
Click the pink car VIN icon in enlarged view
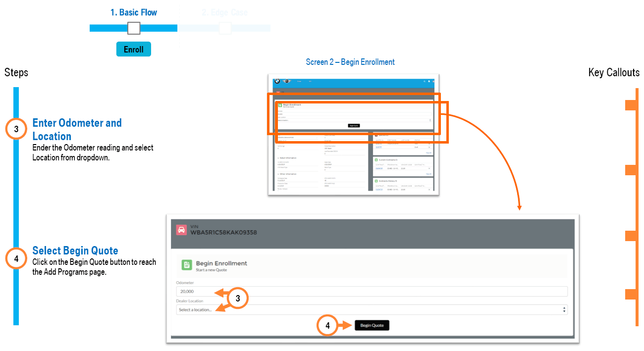point(181,230)
